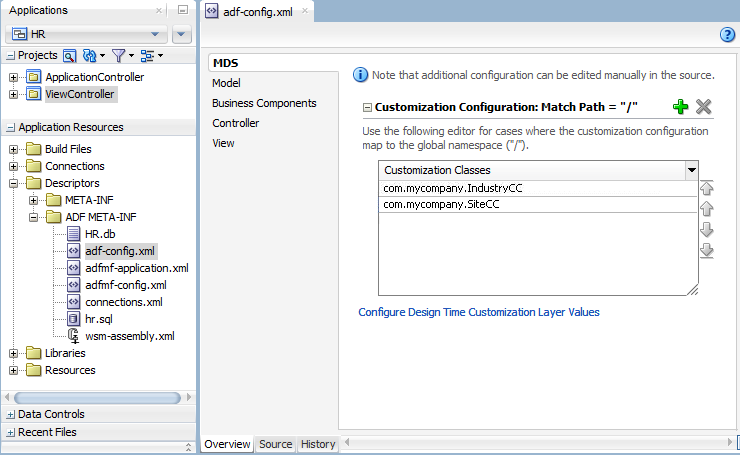
Task: Collapse the Customization Configuration section
Action: pos(367,107)
